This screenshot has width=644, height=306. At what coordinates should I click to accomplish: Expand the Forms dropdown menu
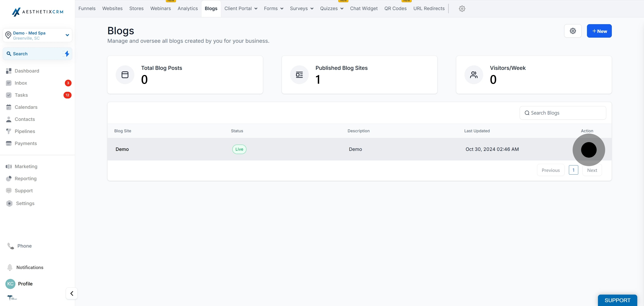[x=273, y=9]
